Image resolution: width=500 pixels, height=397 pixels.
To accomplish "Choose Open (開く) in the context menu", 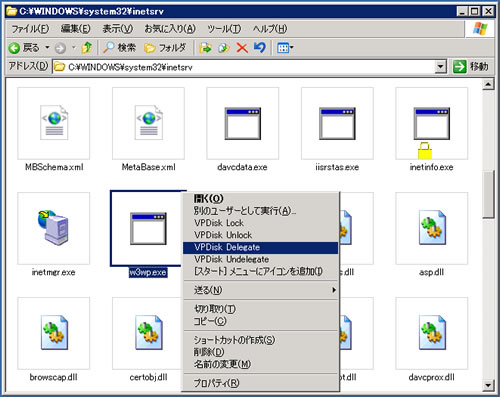I will pos(260,199).
